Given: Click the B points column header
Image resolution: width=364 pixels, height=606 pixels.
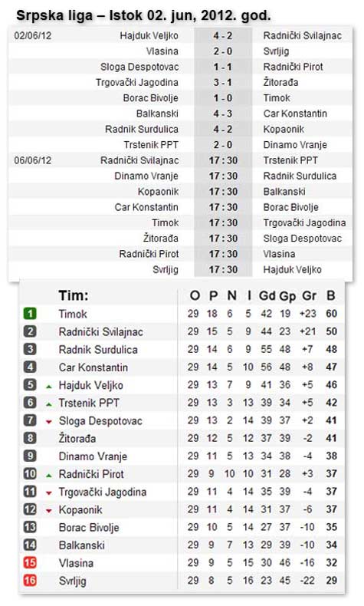Looking at the screenshot, I should click(x=331, y=295).
